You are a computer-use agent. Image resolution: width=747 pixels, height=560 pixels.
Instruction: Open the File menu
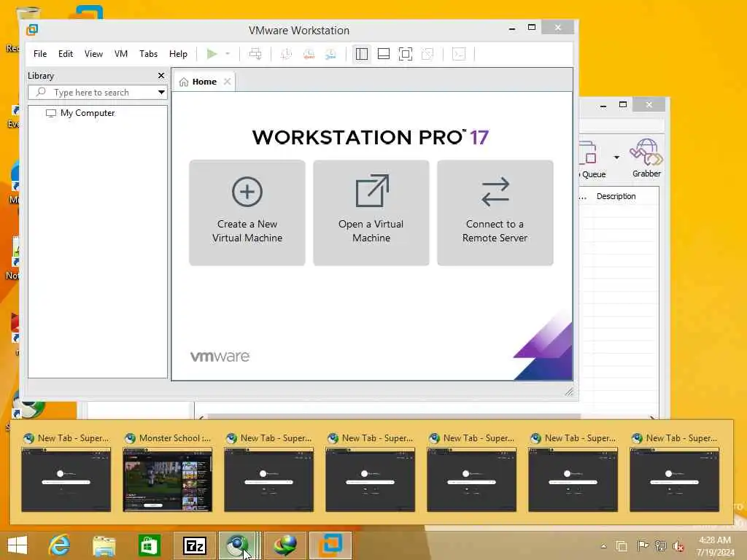coord(40,54)
